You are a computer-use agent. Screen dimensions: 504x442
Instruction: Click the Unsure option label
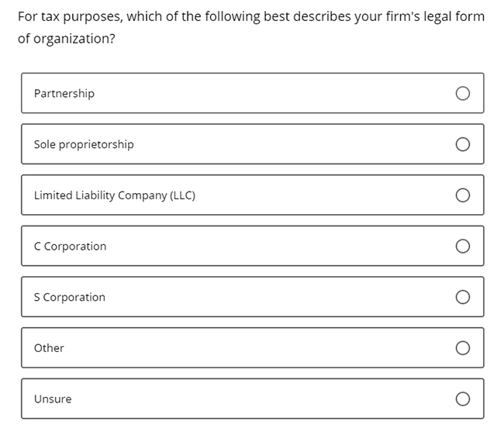53,399
